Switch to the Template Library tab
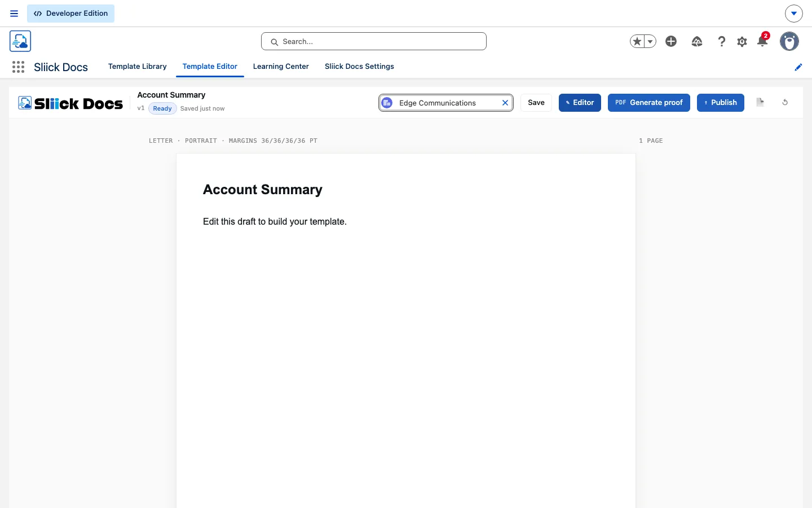The width and height of the screenshot is (812, 508). pyautogui.click(x=138, y=67)
